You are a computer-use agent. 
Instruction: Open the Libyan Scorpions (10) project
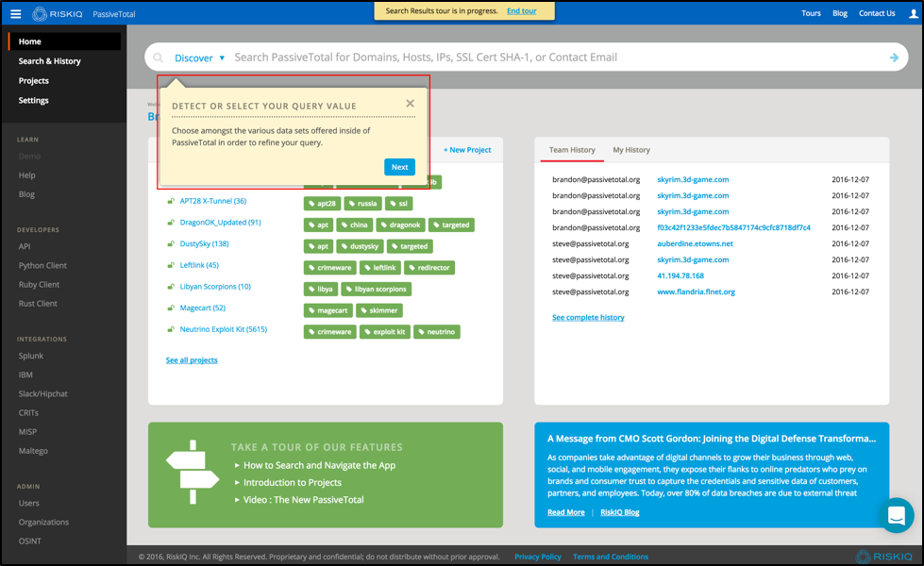[215, 287]
